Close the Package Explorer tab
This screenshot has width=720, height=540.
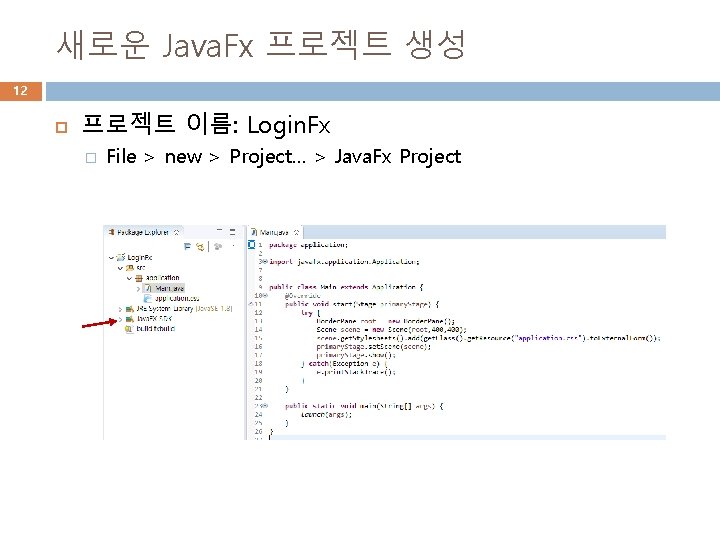click(176, 232)
